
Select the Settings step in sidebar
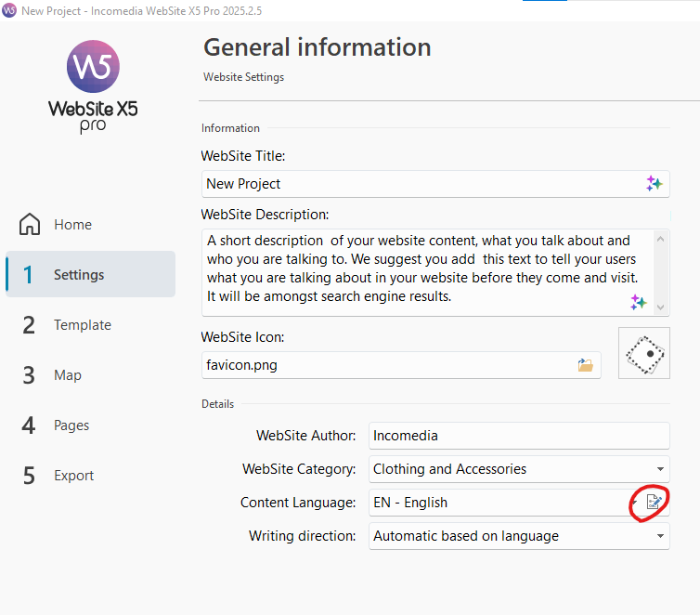click(x=90, y=274)
